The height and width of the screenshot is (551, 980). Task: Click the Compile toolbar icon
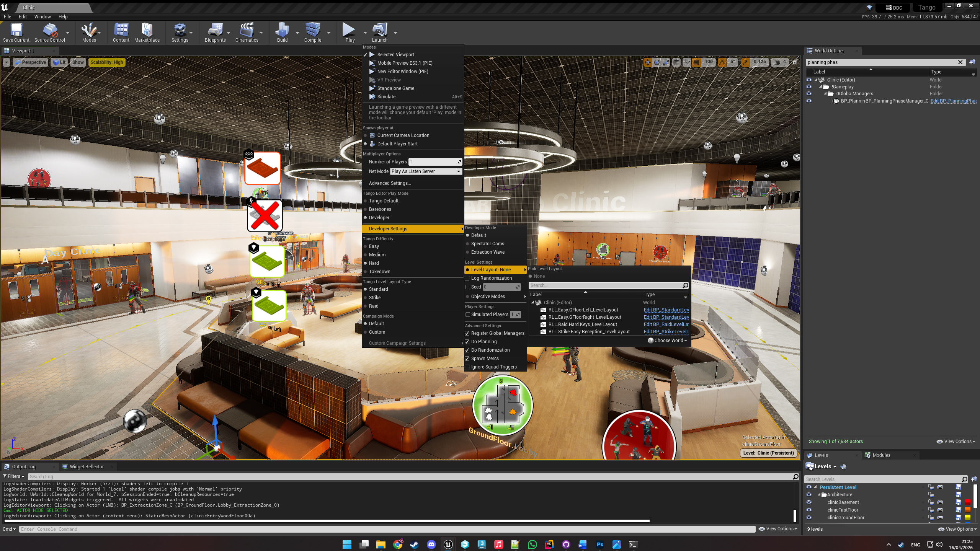312,32
